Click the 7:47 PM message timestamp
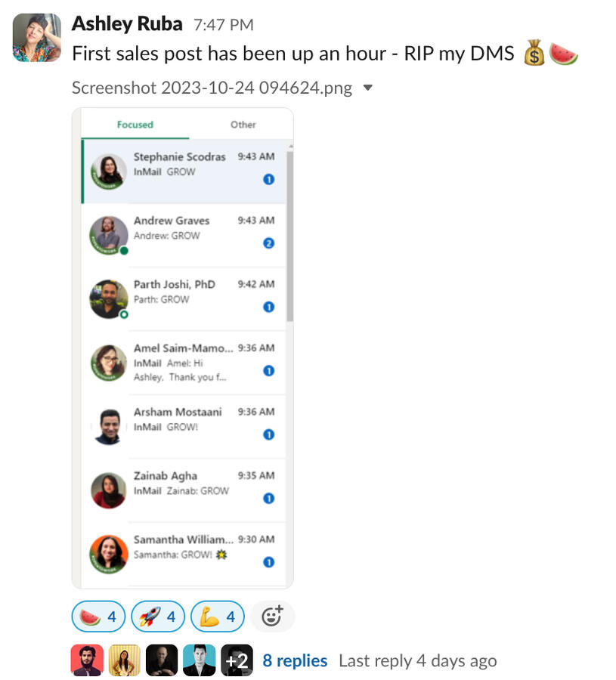 [x=224, y=25]
